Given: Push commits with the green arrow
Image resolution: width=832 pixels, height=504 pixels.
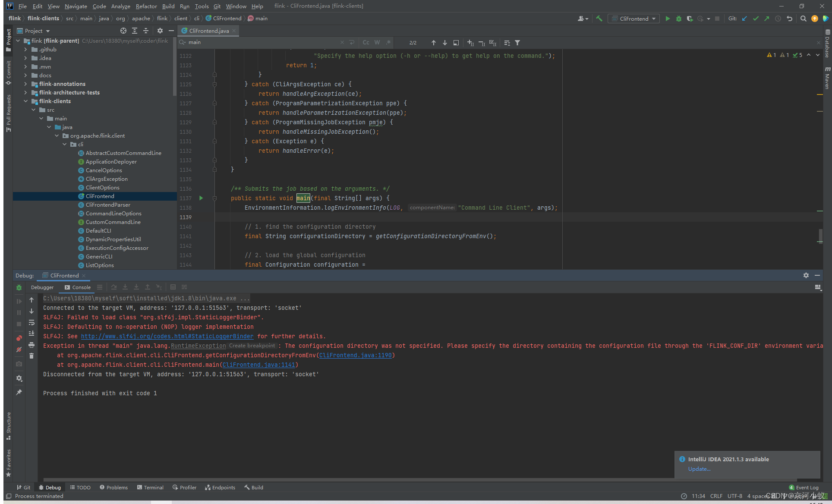Looking at the screenshot, I should coord(767,19).
